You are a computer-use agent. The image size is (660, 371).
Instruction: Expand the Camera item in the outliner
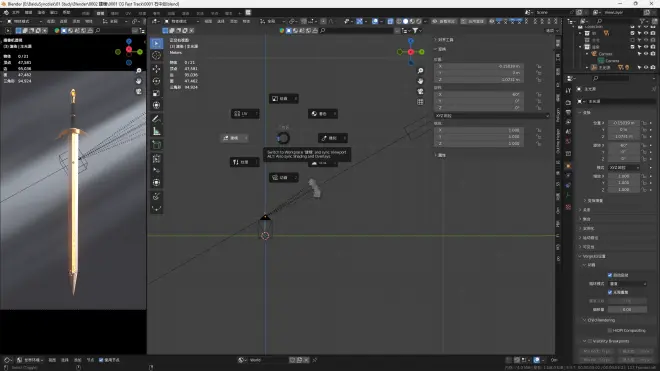(587, 54)
